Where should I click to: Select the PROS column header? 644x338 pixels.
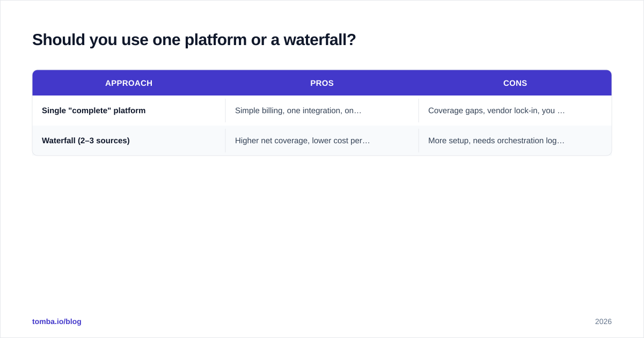click(322, 83)
